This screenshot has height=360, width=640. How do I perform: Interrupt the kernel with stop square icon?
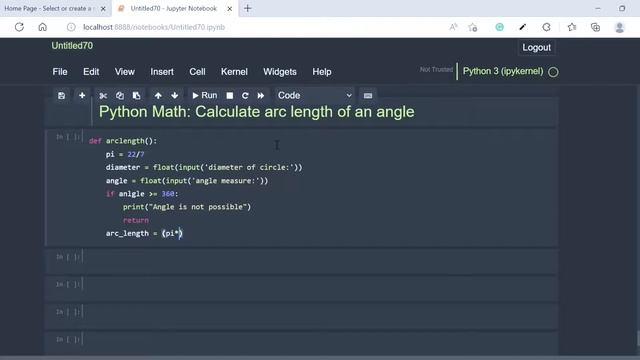pyautogui.click(x=230, y=96)
